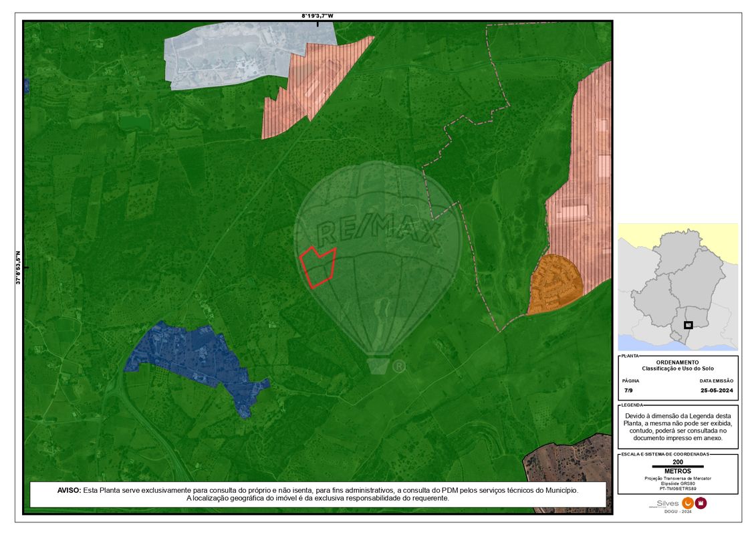The image size is (756, 535).
Task: Select the black square marker on the inset map
Action: coord(688,325)
